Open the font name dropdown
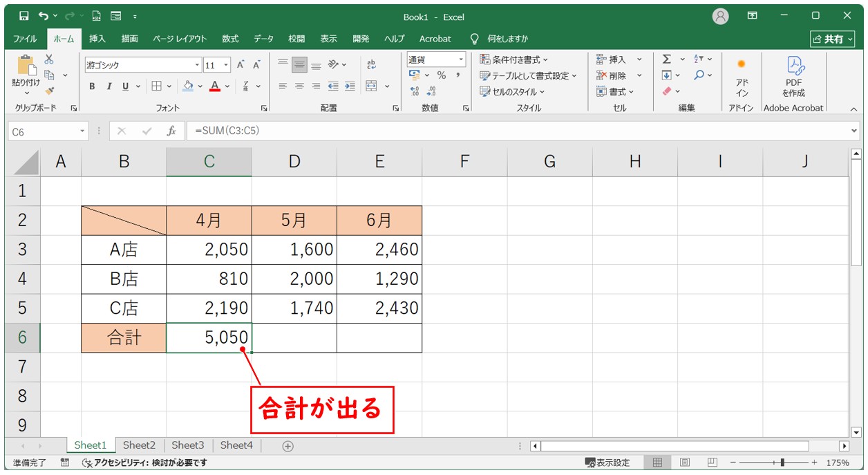Screen dimensions: 868x475 click(197, 65)
